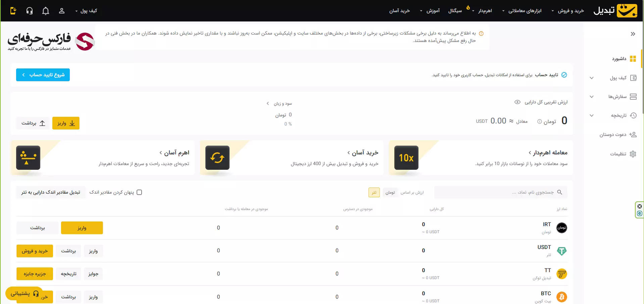This screenshot has width=644, height=304.
Task: Click برداشت in IRT row
Action: [x=37, y=228]
